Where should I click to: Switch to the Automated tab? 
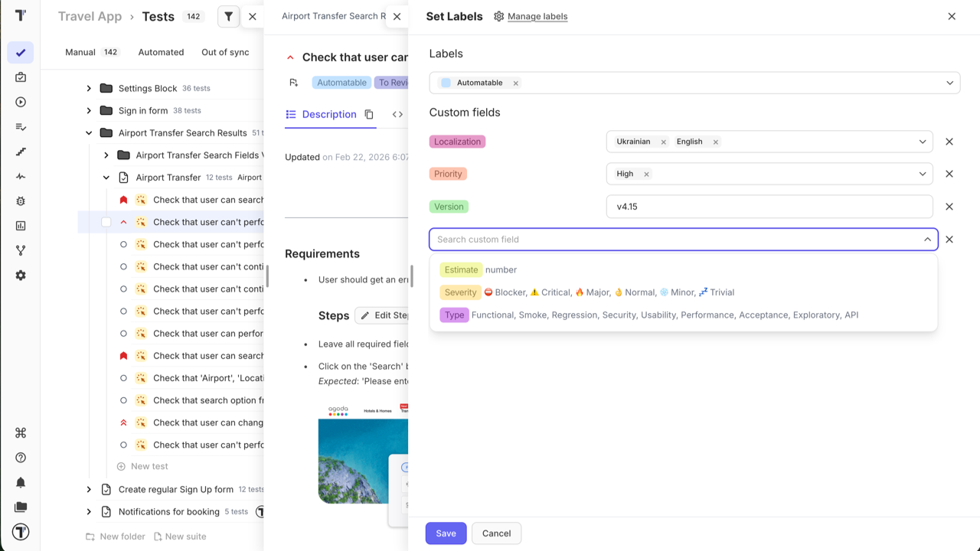(161, 52)
